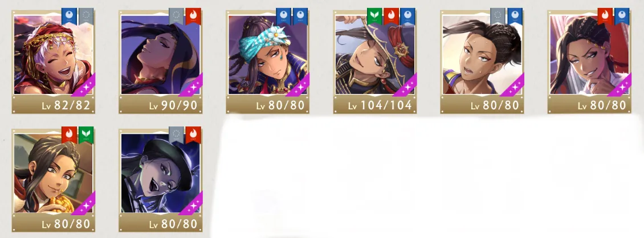Click the purple rarity ribbon on black bowler hat card
The width and height of the screenshot is (644, 238).
point(192,204)
